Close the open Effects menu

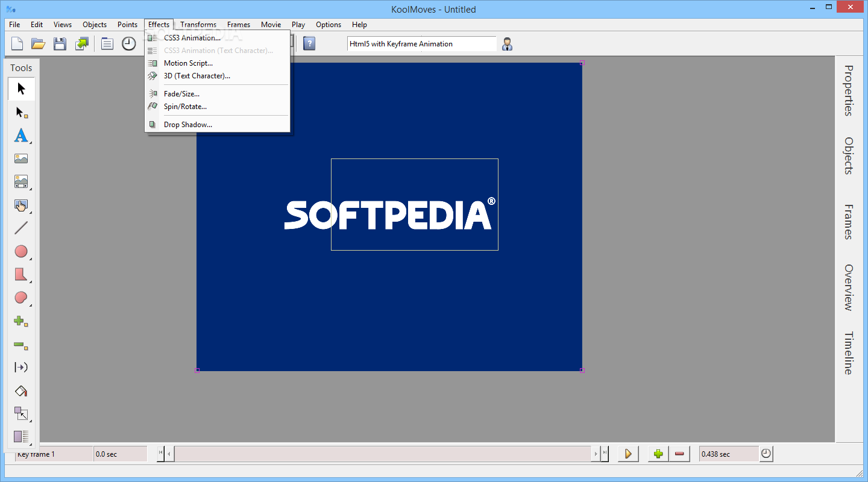159,25
